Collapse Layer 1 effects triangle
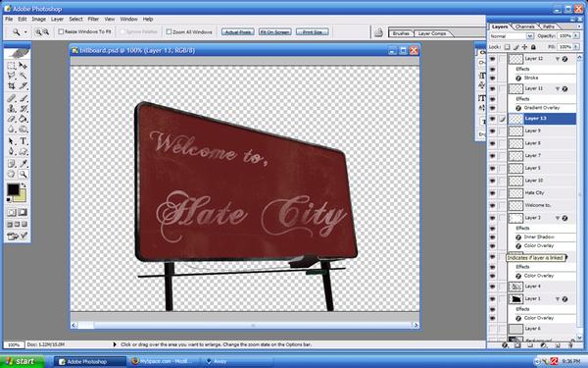 [558, 299]
